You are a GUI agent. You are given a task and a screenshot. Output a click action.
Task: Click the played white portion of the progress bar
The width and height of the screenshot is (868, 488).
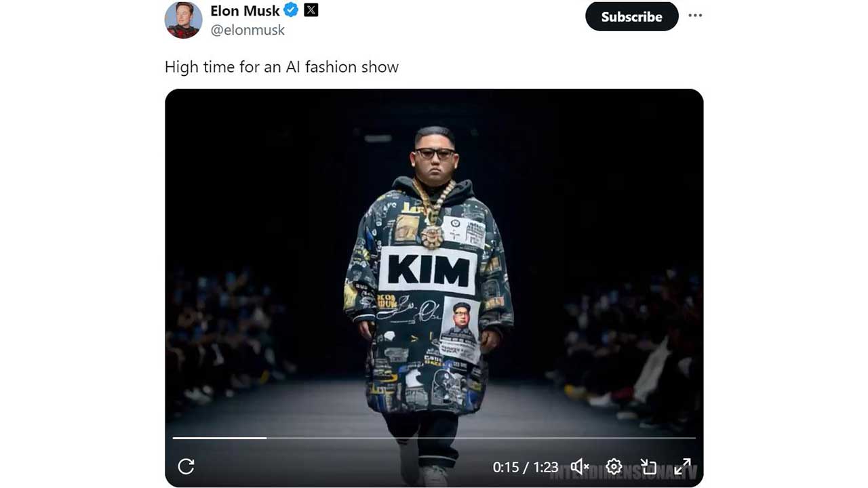coord(220,438)
